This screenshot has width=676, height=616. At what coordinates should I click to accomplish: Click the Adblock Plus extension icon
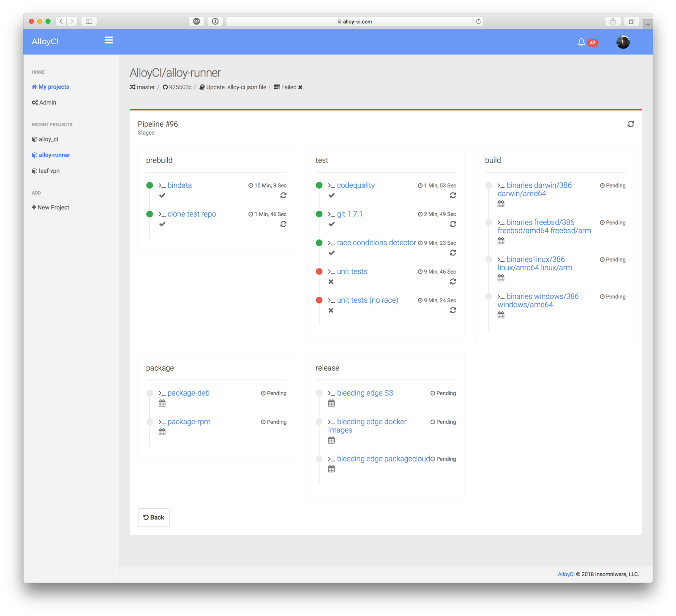point(196,21)
